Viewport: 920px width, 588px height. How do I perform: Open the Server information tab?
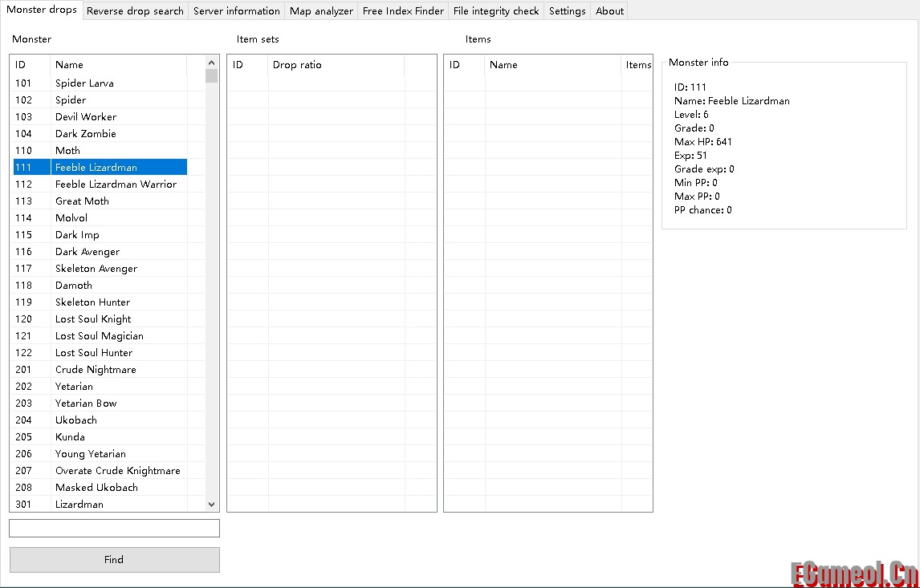pos(237,11)
